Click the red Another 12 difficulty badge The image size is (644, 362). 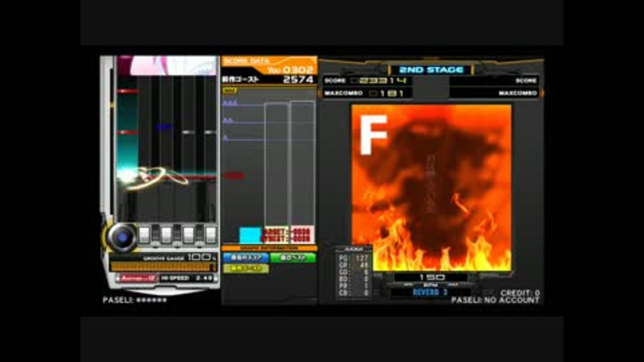pos(137,278)
